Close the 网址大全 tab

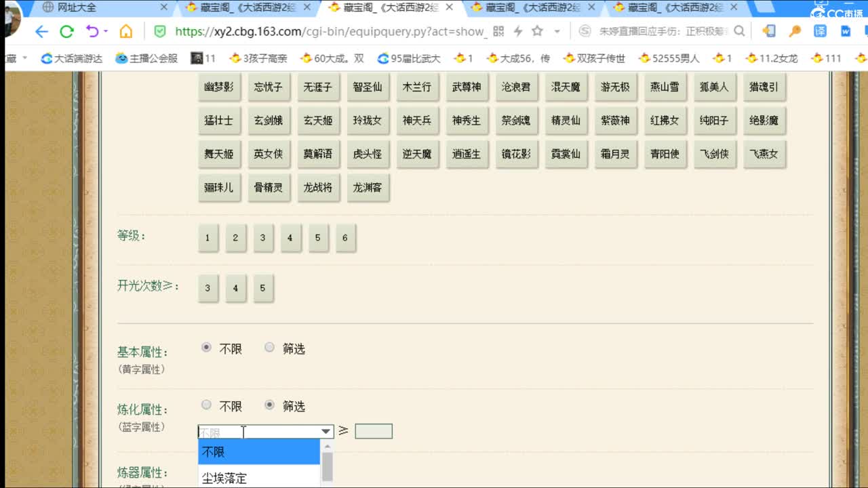(163, 7)
